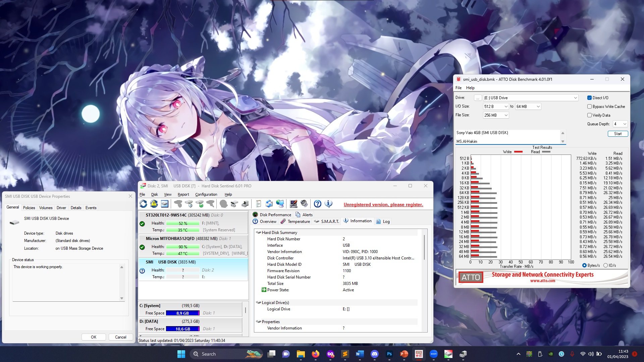This screenshot has width=644, height=362.
Task: Click the computer with drive icon in toolbar
Action: coord(245,204)
